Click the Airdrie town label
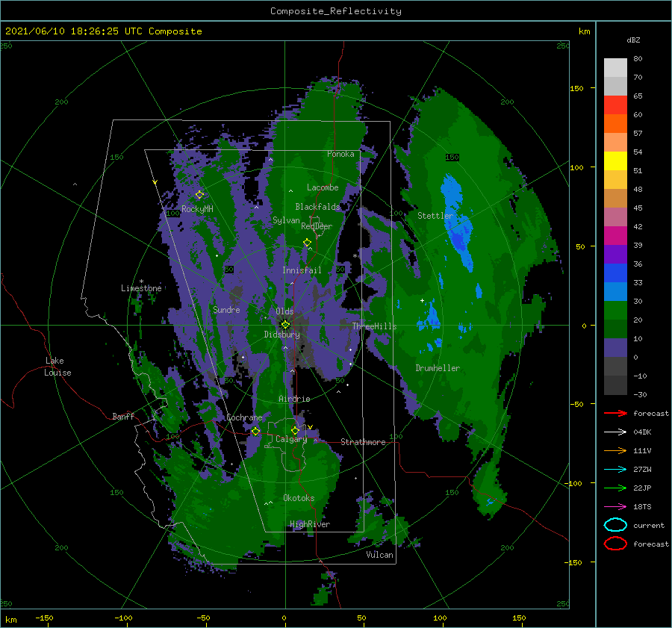 [294, 399]
